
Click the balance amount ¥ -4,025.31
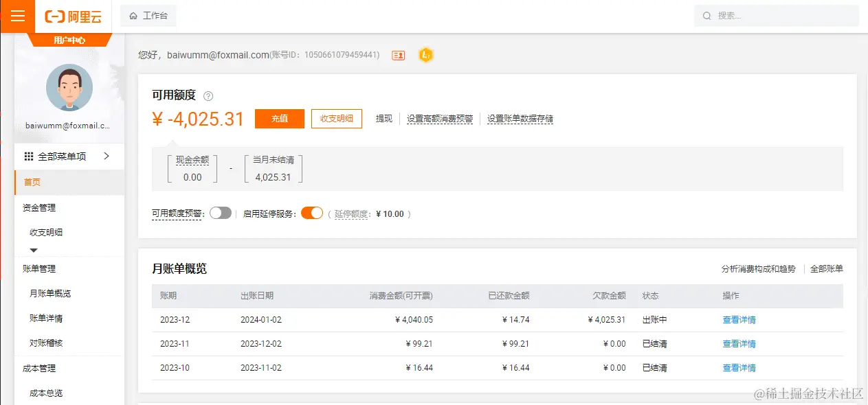coord(198,119)
